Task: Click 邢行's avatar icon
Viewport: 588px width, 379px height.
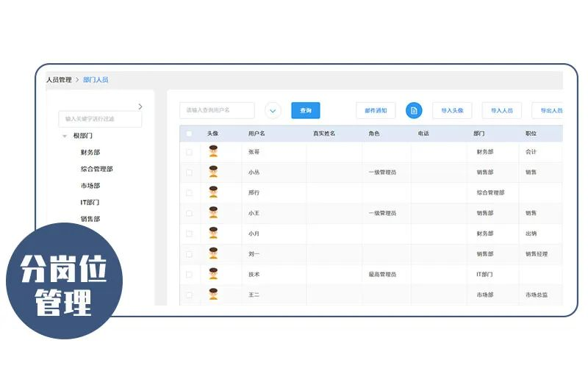Action: (213, 192)
